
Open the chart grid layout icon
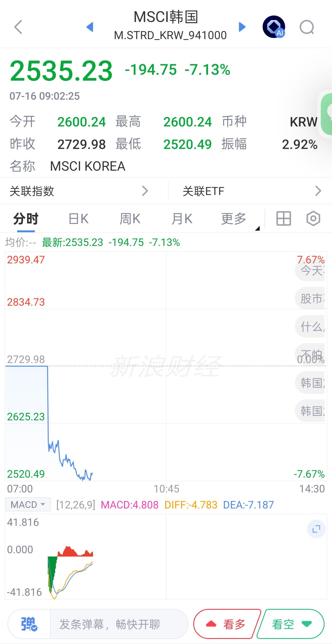[284, 219]
